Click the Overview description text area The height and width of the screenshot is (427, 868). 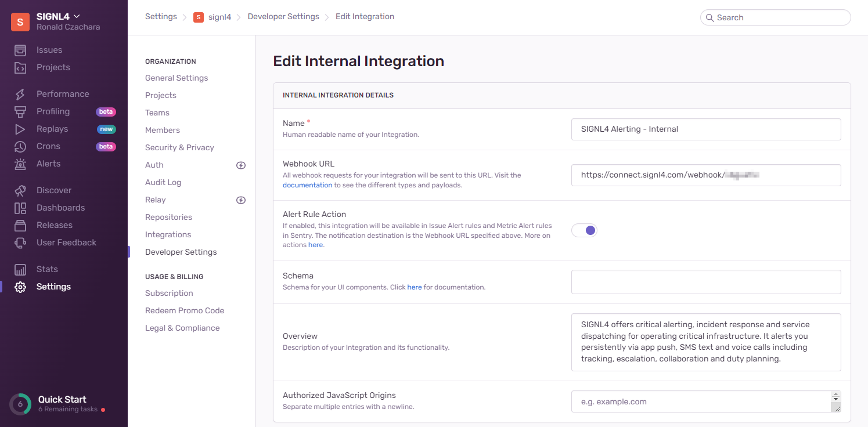(x=706, y=342)
